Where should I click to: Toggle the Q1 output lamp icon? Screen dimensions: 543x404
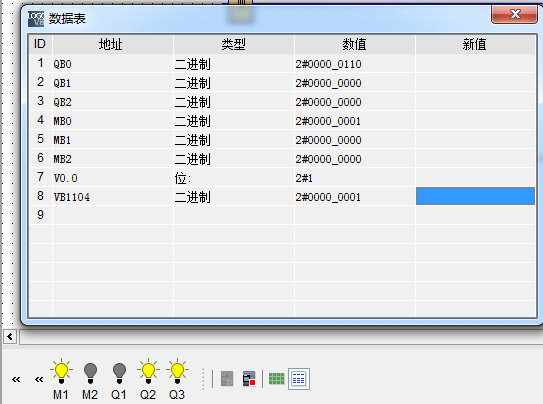point(119,373)
